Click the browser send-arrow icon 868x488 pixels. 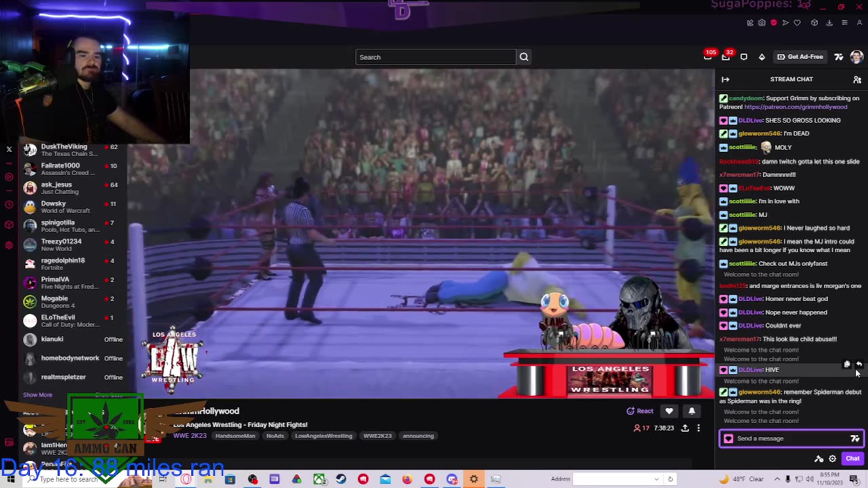785,22
